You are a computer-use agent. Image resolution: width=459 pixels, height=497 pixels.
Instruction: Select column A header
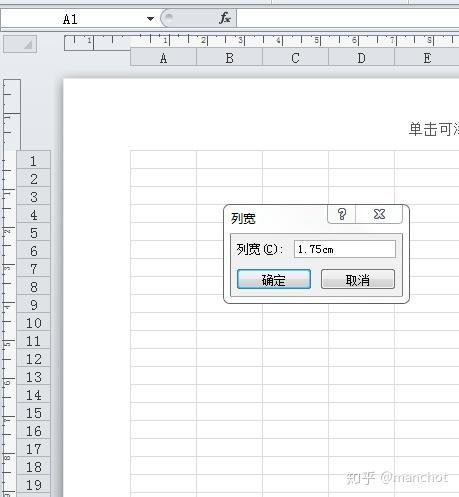coord(163,58)
